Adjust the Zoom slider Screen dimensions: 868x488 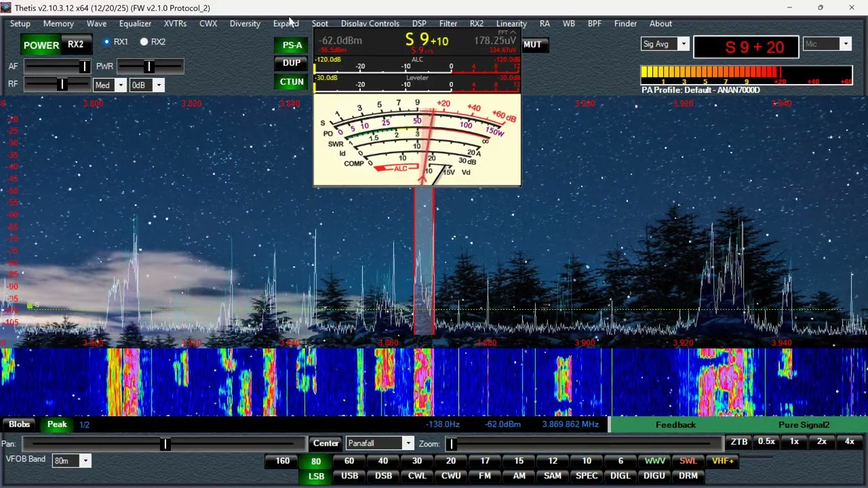(x=583, y=444)
